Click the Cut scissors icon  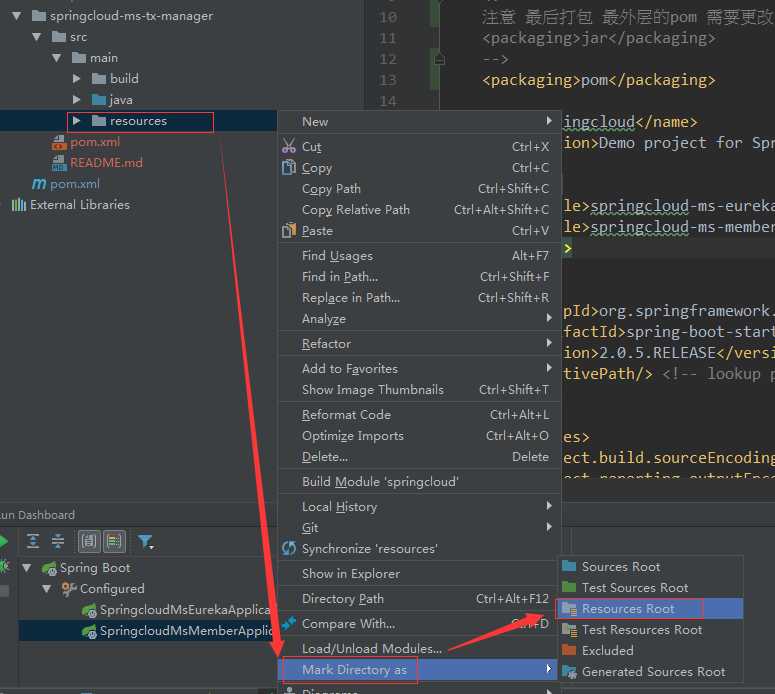click(289, 146)
